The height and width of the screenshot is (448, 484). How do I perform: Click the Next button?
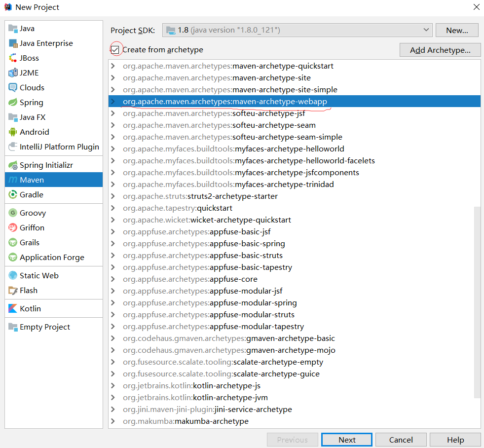[347, 440]
